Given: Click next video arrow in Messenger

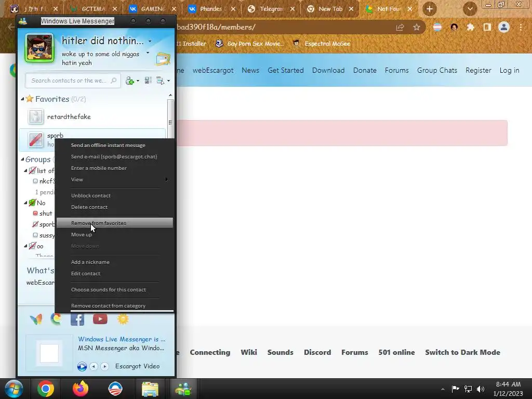Looking at the screenshot, I should tap(104, 366).
